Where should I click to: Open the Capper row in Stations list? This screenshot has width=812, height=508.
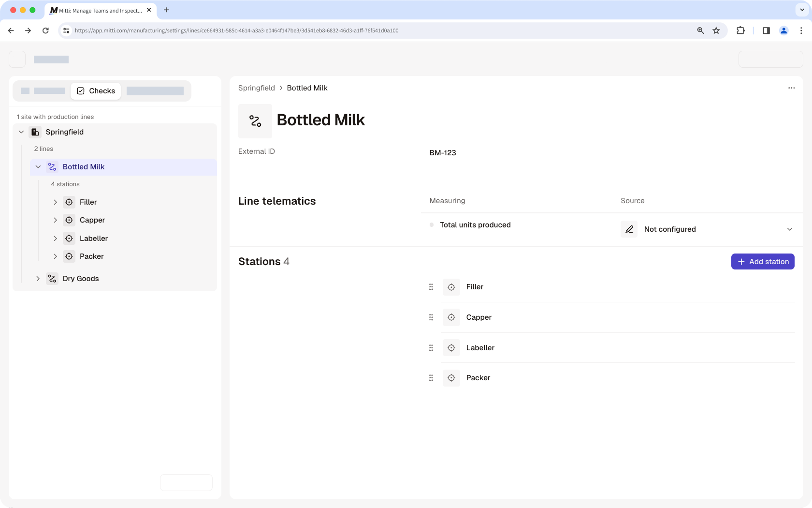point(619,317)
